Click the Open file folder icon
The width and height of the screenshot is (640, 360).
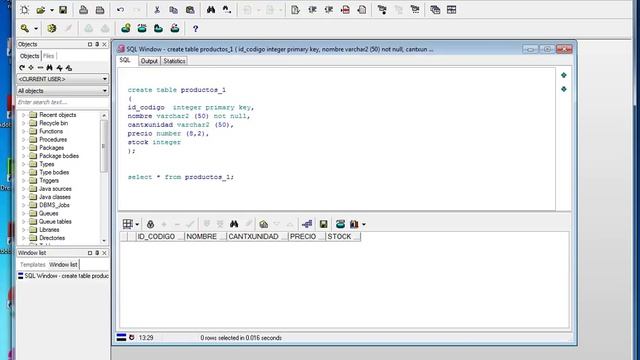pos(40,10)
